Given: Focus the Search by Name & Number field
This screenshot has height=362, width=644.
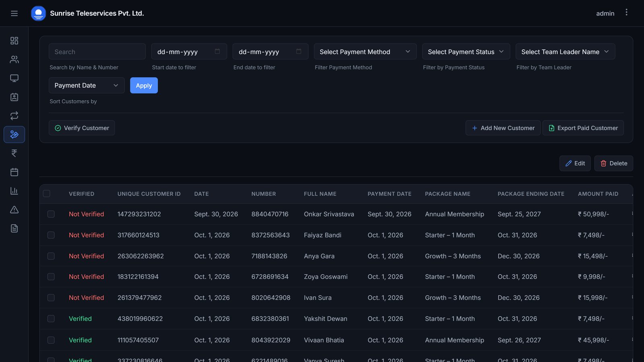Looking at the screenshot, I should pos(97,51).
